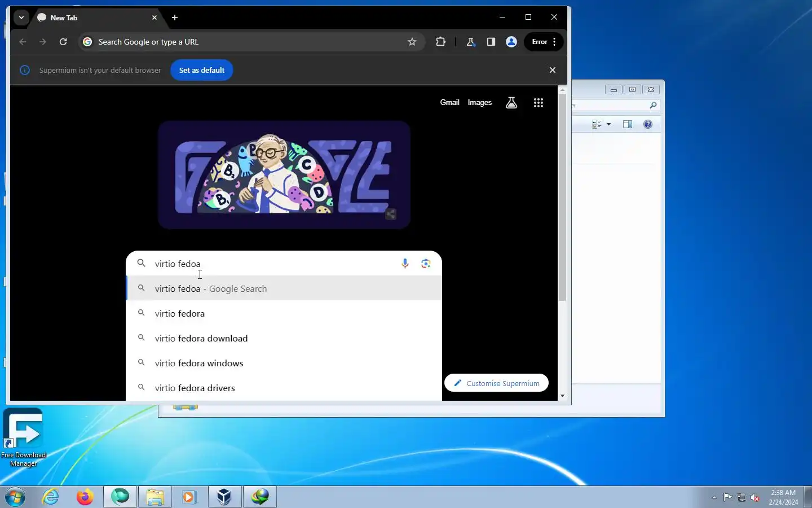
Task: Switch to Supermium taskbar button
Action: click(x=120, y=497)
